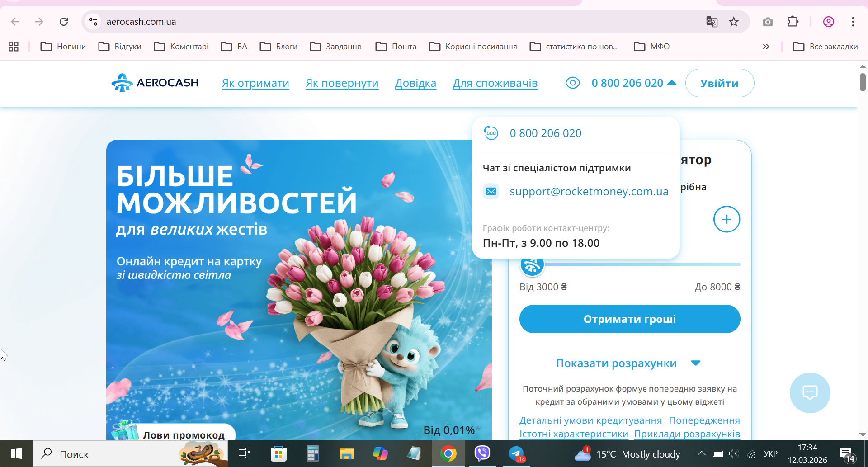Click the browser forward arrow
868x467 pixels.
click(39, 22)
